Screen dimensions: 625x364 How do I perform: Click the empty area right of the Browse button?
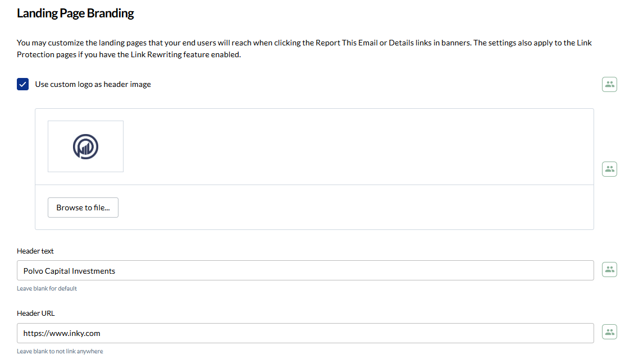click(359, 208)
